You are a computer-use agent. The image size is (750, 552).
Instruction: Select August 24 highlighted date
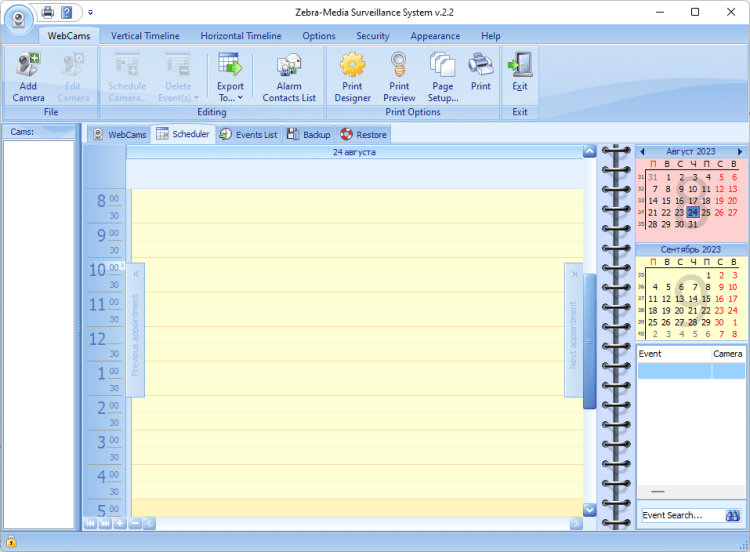coord(693,212)
